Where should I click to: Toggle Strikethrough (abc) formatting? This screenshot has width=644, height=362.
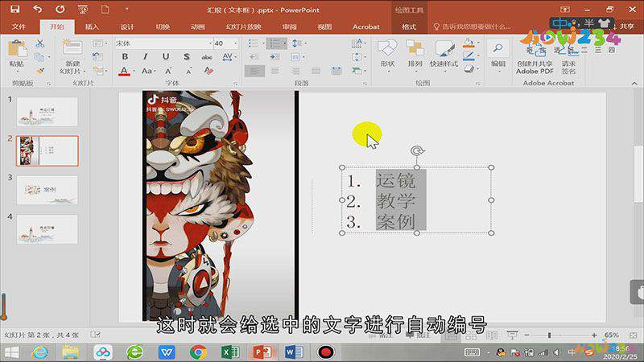[207, 57]
